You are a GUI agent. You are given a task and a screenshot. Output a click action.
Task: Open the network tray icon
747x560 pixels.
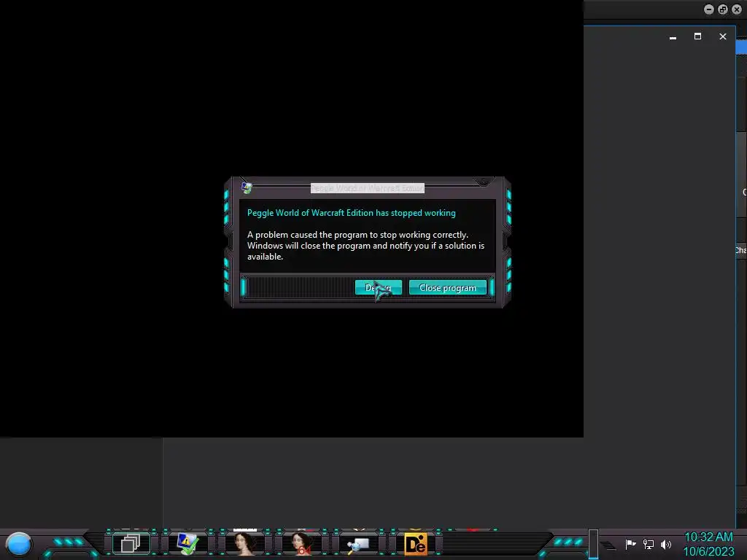(649, 544)
